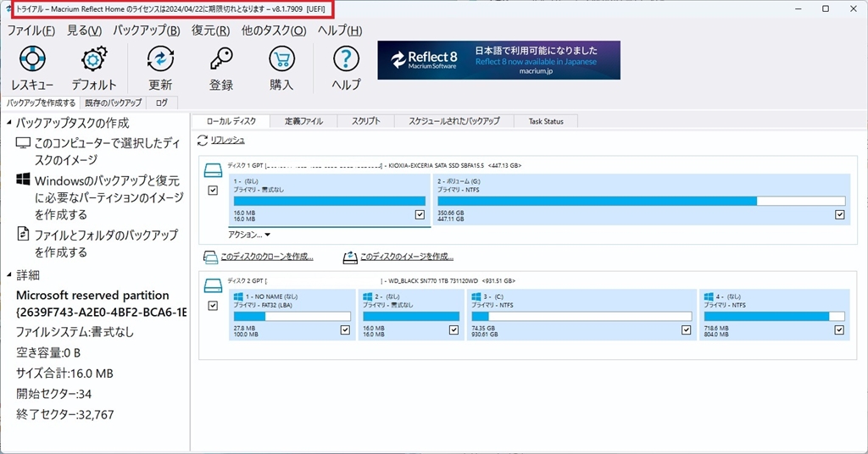Screen dimensions: 868x454
Task: Click the NO NAME FAT32 usage bar
Action: (292, 316)
